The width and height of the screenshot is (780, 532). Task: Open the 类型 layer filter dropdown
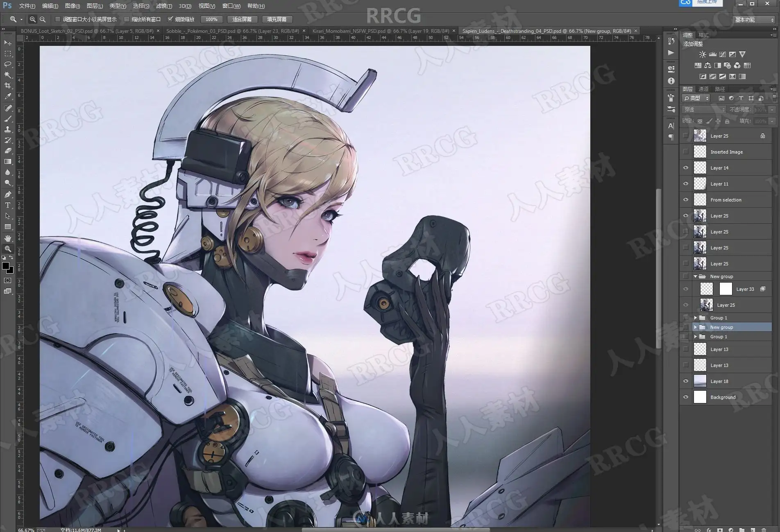696,98
